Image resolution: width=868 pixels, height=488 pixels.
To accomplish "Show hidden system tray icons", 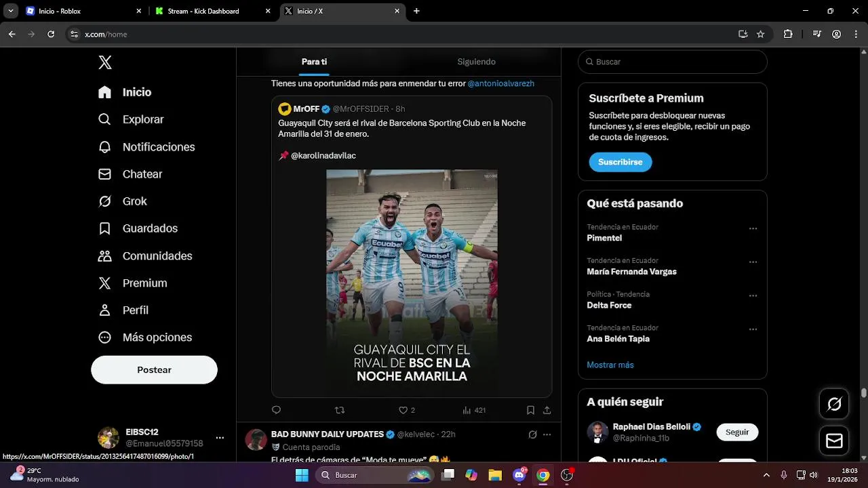I will (766, 475).
